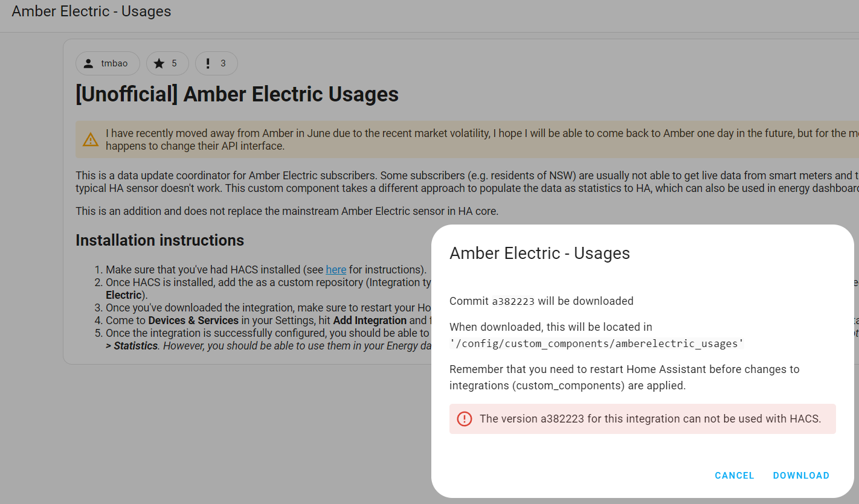Image resolution: width=859 pixels, height=504 pixels.
Task: Click the person silhouette icon
Action: click(x=89, y=63)
